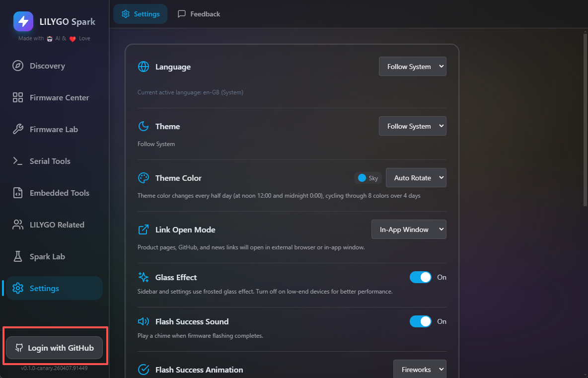Viewport: 588px width, 378px height.
Task: Select the Settings tab at the top
Action: (141, 14)
